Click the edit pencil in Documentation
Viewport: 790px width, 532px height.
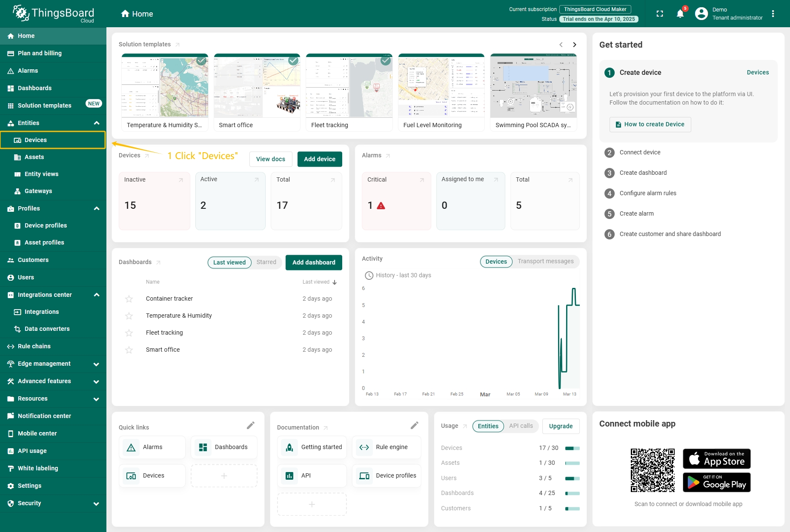414,425
